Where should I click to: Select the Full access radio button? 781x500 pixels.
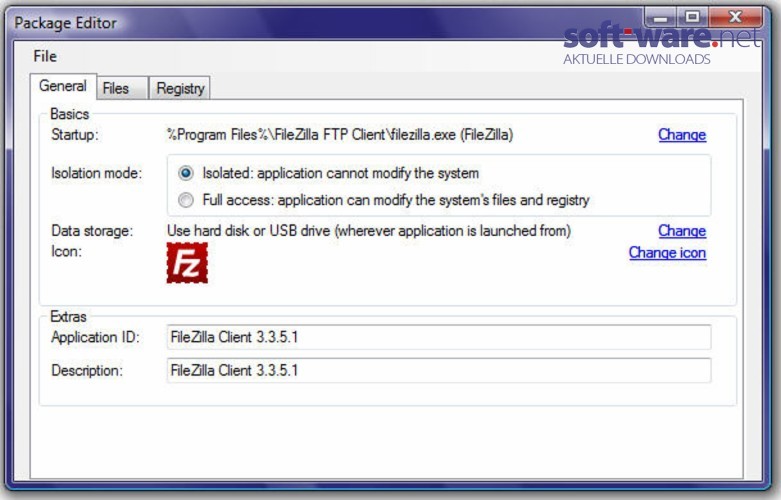pos(186,200)
